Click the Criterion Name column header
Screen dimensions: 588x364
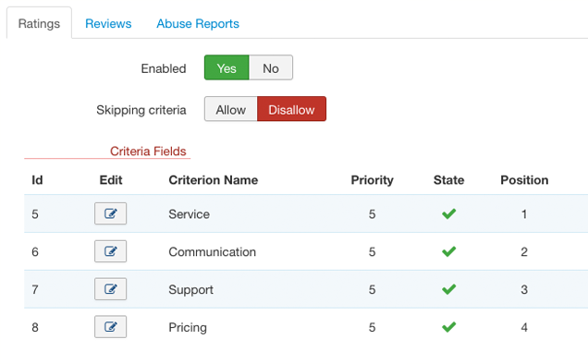coord(213,180)
